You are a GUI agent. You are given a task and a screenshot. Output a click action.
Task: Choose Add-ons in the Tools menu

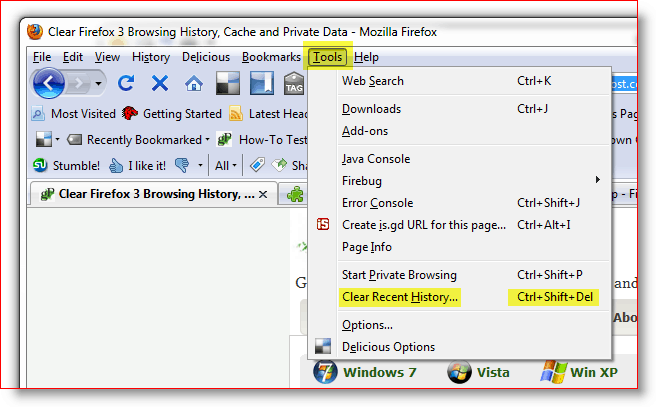[x=459, y=131]
